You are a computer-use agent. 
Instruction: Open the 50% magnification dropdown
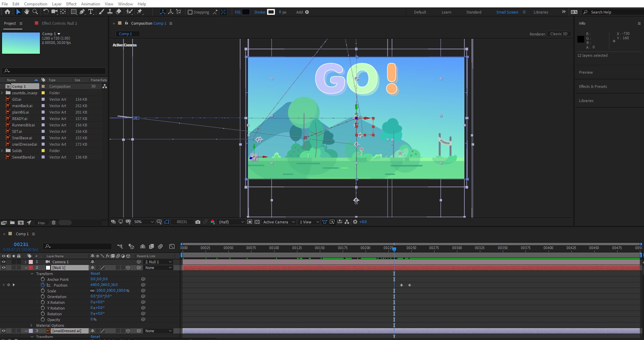tap(144, 222)
